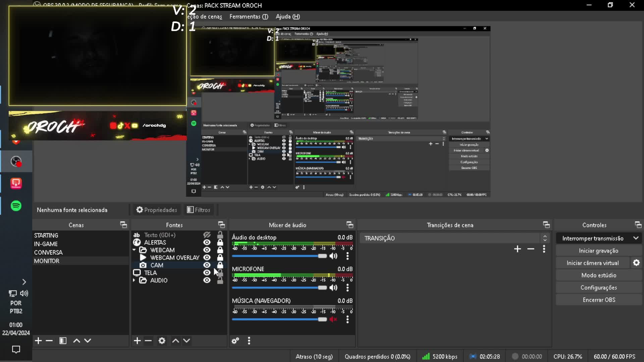Hide the CAM source
Image resolution: width=644 pixels, height=362 pixels.
(207, 265)
